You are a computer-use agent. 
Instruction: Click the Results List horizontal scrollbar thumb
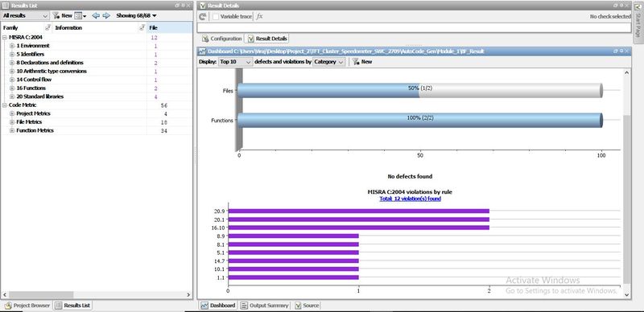coord(41,295)
